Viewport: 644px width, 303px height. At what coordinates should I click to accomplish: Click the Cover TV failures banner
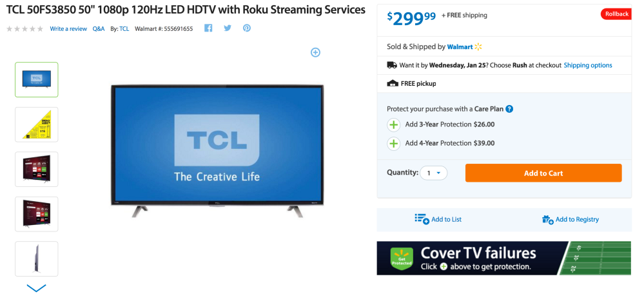point(504,259)
